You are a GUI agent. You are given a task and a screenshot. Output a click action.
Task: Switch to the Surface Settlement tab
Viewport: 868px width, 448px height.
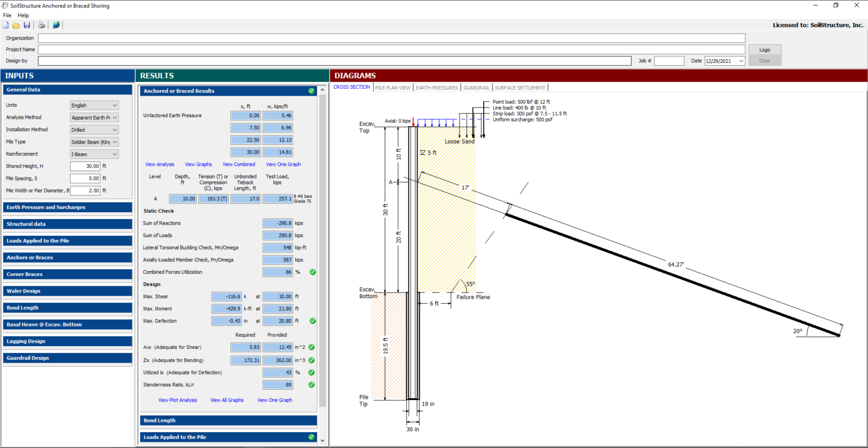[520, 88]
